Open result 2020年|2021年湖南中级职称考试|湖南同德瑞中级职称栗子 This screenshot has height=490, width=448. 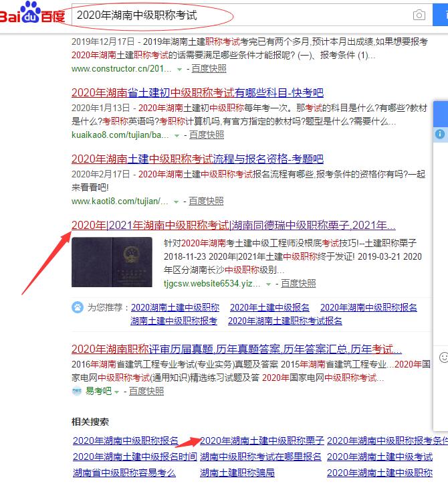[x=233, y=225]
